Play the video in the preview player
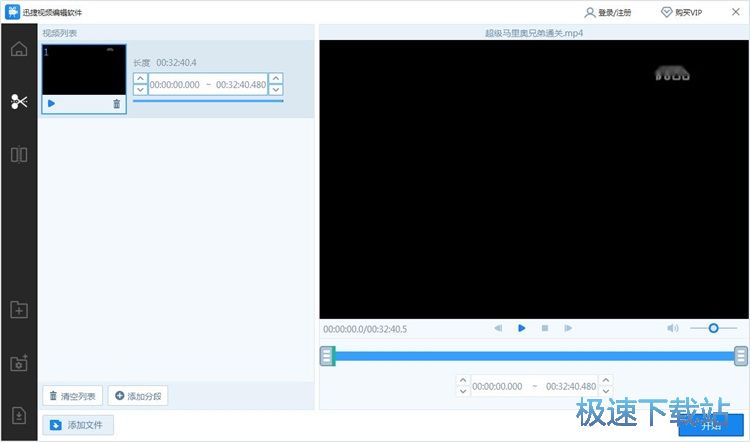Screen dimensions: 750x442 (521, 328)
